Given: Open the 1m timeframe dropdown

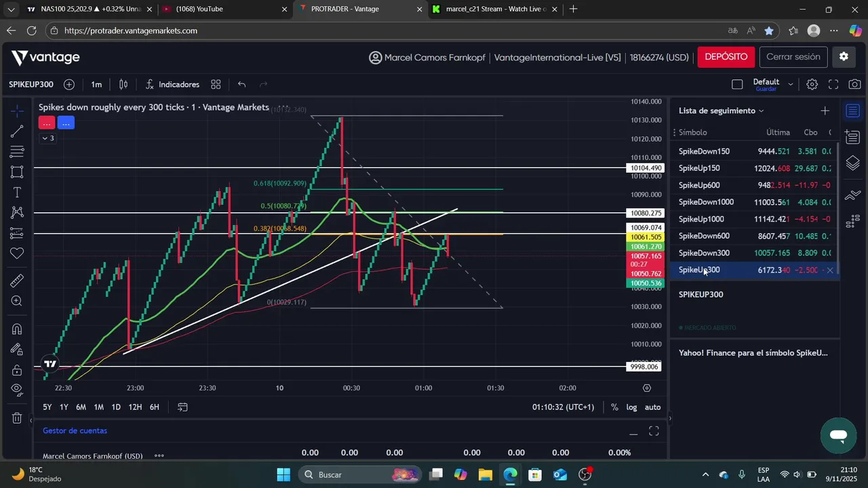Looking at the screenshot, I should [96, 85].
